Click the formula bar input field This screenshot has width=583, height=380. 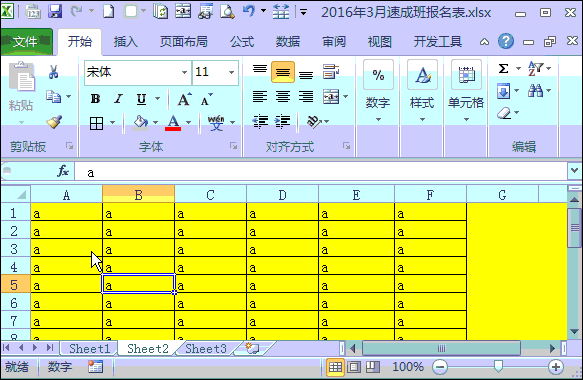tap(321, 172)
